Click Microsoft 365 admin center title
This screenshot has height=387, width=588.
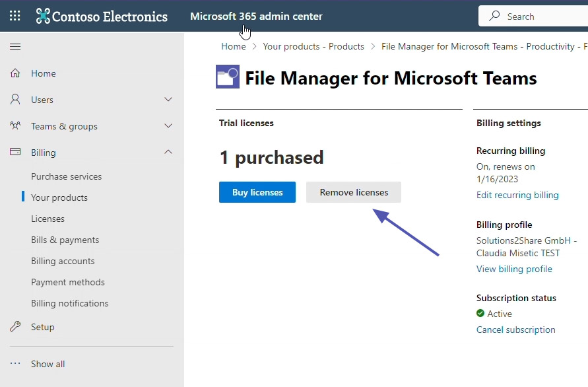point(256,16)
